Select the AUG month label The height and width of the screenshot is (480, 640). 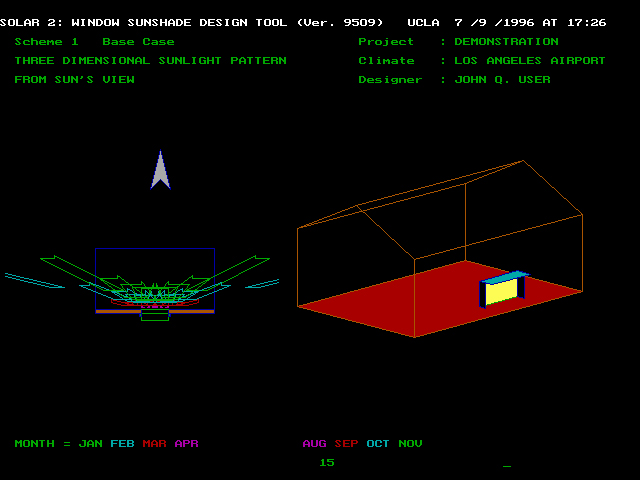[314, 444]
